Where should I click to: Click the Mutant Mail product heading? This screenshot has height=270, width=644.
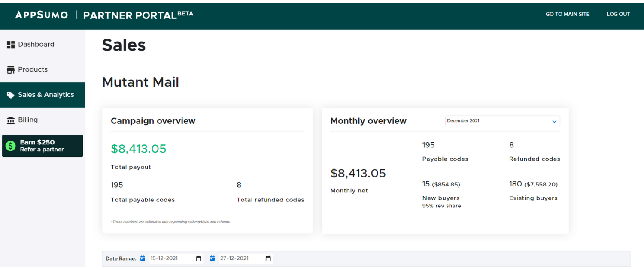140,82
